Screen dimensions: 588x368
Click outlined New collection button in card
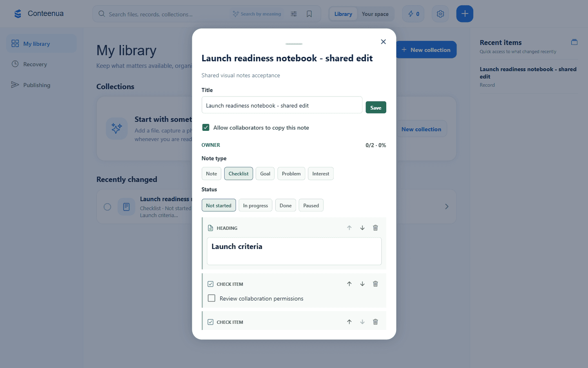[x=421, y=129]
